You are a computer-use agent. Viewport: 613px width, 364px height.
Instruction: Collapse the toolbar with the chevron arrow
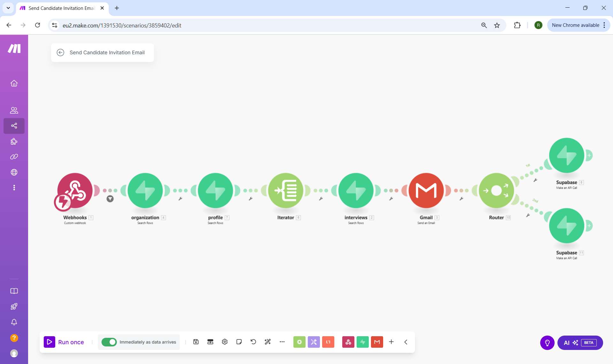pyautogui.click(x=406, y=342)
